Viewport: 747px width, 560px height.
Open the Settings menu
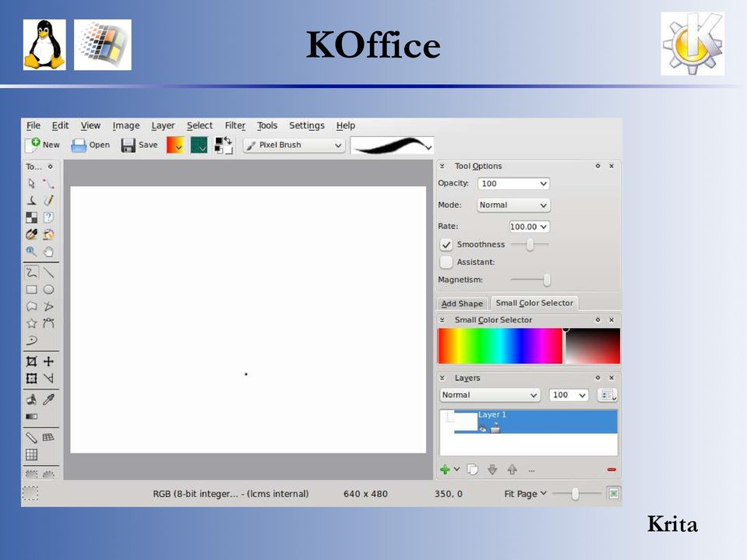coord(306,125)
